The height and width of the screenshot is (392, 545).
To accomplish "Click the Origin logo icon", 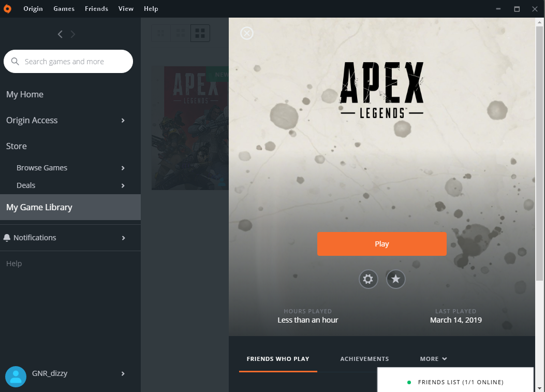I will (x=7, y=9).
